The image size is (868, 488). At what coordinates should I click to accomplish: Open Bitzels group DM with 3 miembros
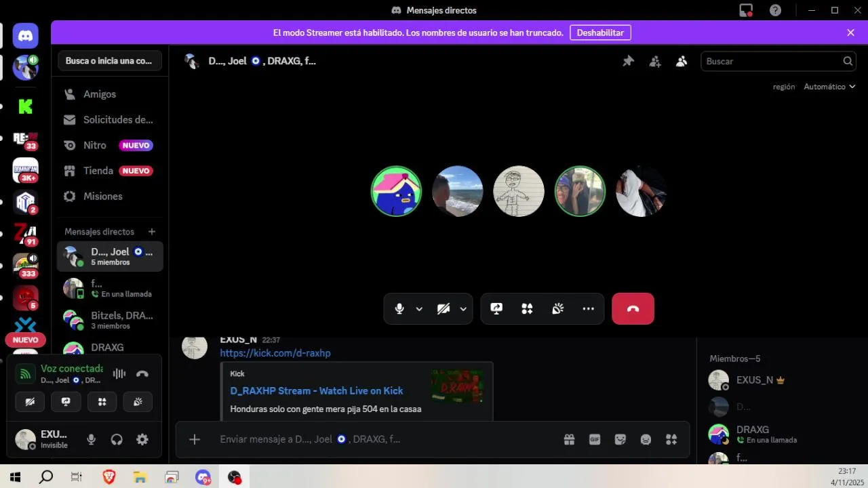[110, 320]
